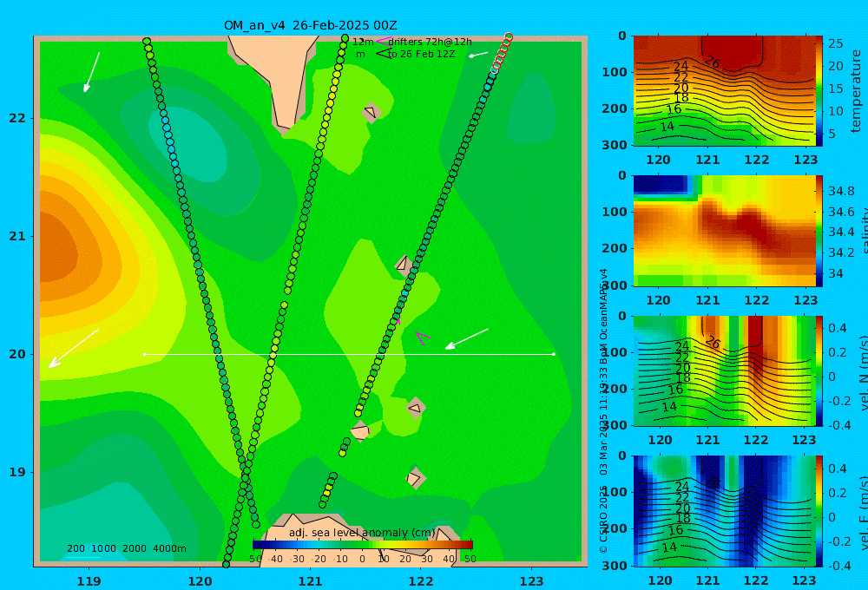Click latitude label 19 on main map

pos(17,472)
